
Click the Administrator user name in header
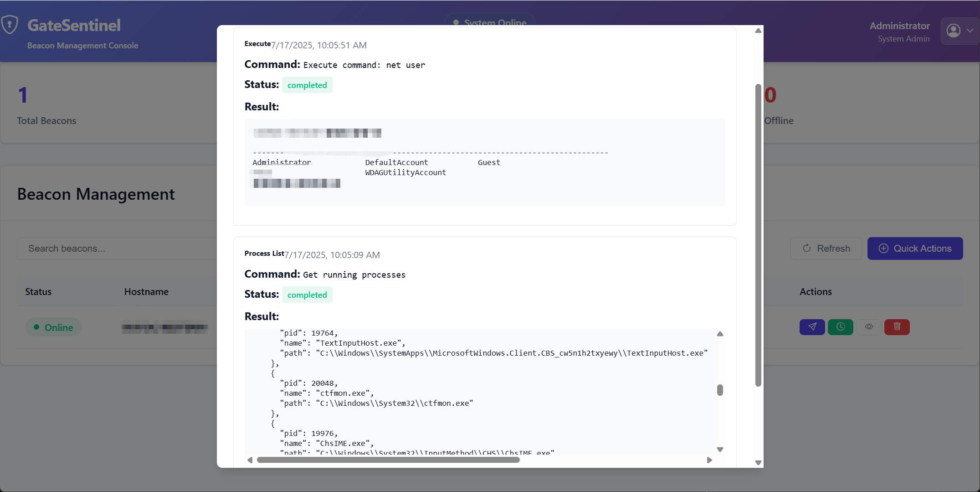point(899,26)
